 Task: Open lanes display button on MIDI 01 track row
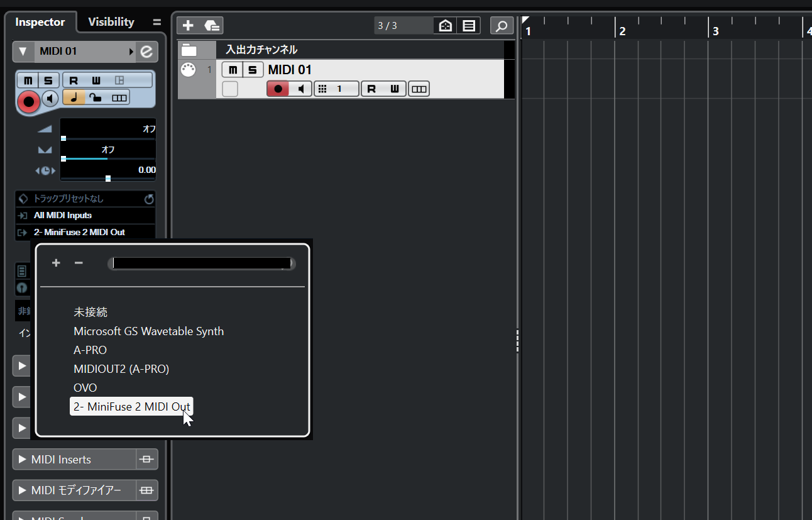[x=419, y=89]
